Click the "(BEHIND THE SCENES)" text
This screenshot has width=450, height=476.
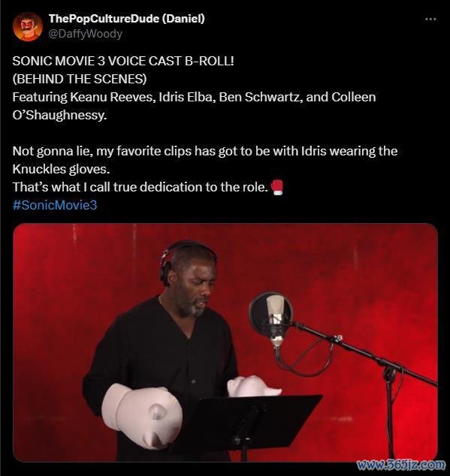pos(80,79)
